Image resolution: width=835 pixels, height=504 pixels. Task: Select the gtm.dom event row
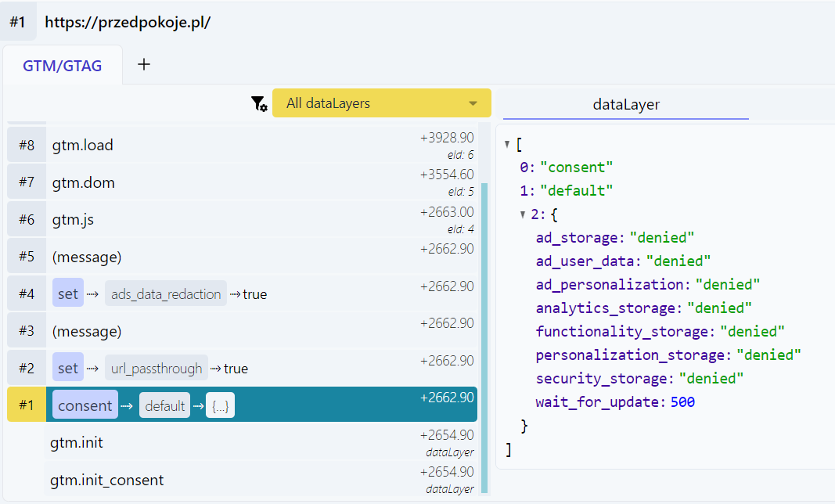(235, 182)
